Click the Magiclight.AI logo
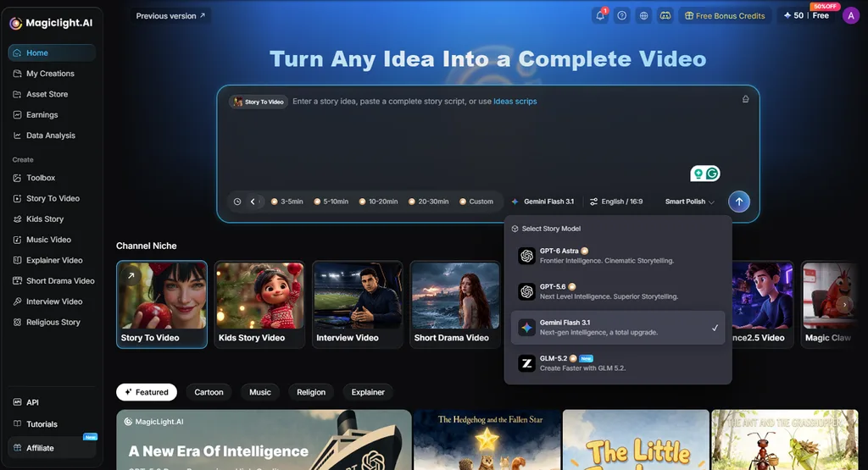The height and width of the screenshot is (470, 868). [x=51, y=23]
